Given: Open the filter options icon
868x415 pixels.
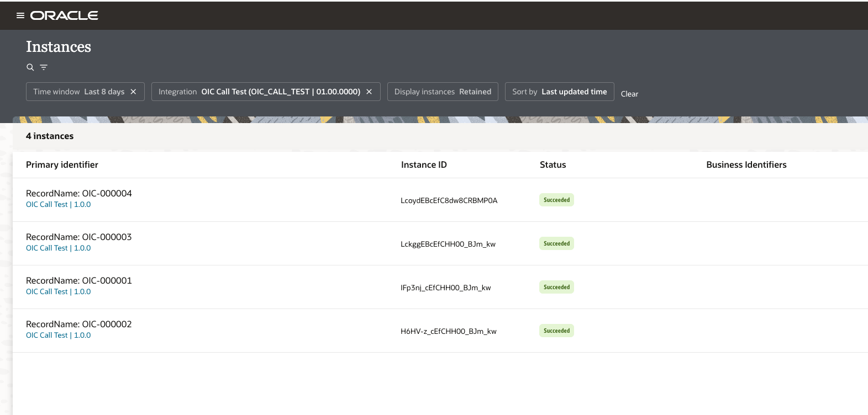Looking at the screenshot, I should pyautogui.click(x=44, y=67).
